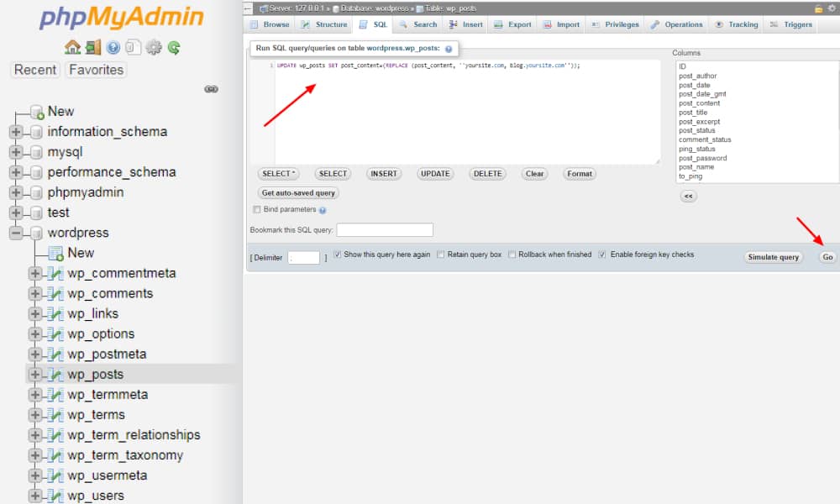
Task: Enable Rollback when finished checkbox
Action: 512,255
